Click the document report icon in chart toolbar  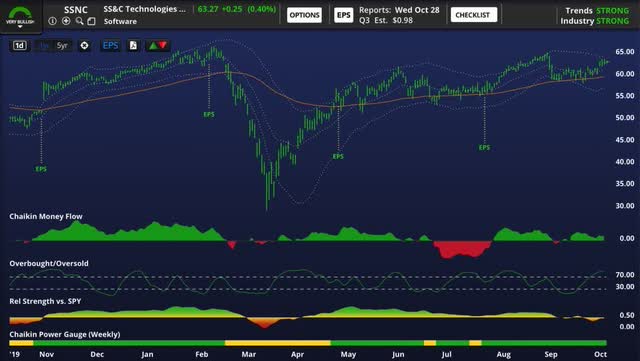(133, 45)
